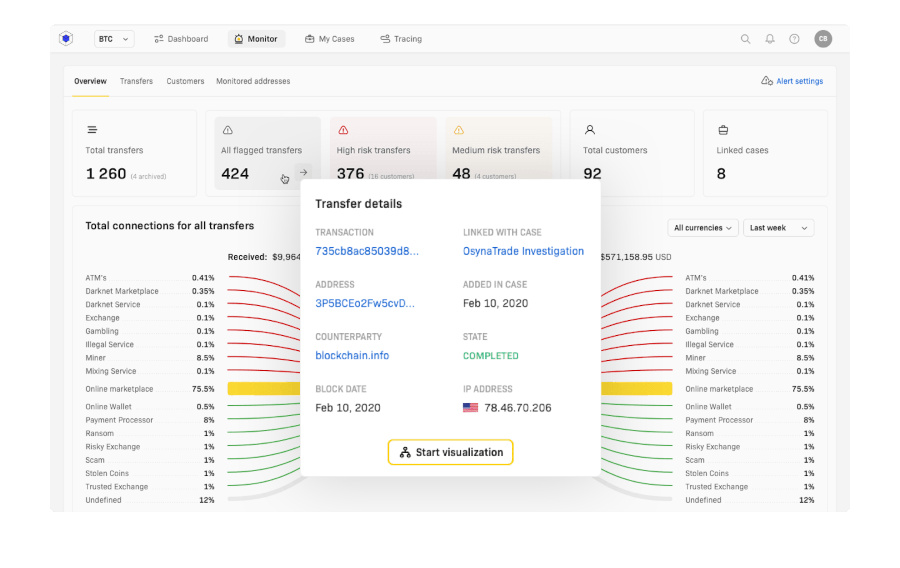The height and width of the screenshot is (568, 900).
Task: Open My Cases in top navigation
Action: (x=330, y=39)
